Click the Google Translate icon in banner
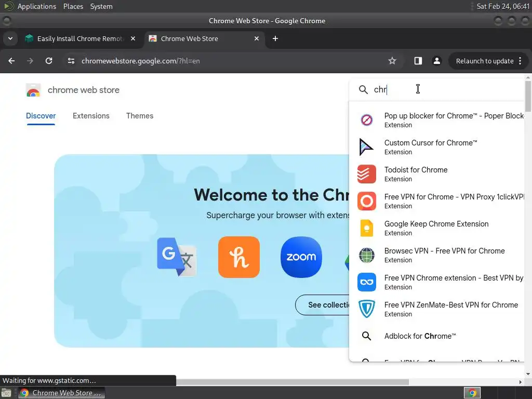The width and height of the screenshot is (532, 399). [x=177, y=257]
